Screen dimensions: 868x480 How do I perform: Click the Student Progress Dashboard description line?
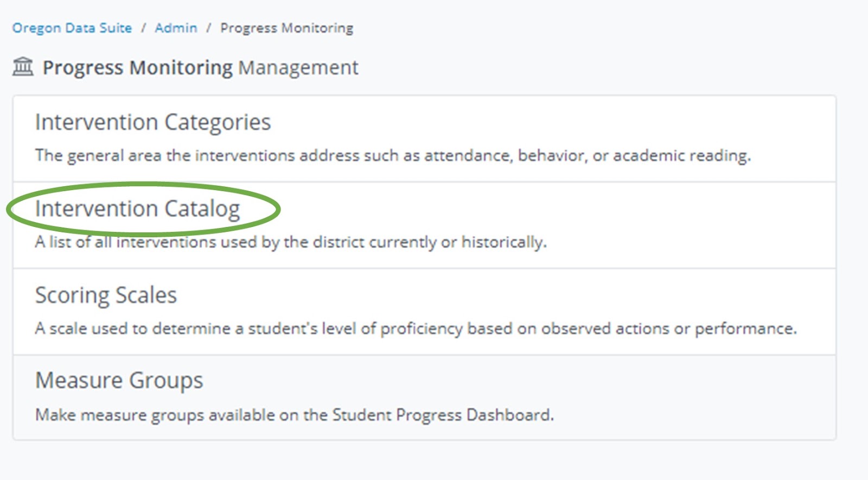[x=294, y=415]
